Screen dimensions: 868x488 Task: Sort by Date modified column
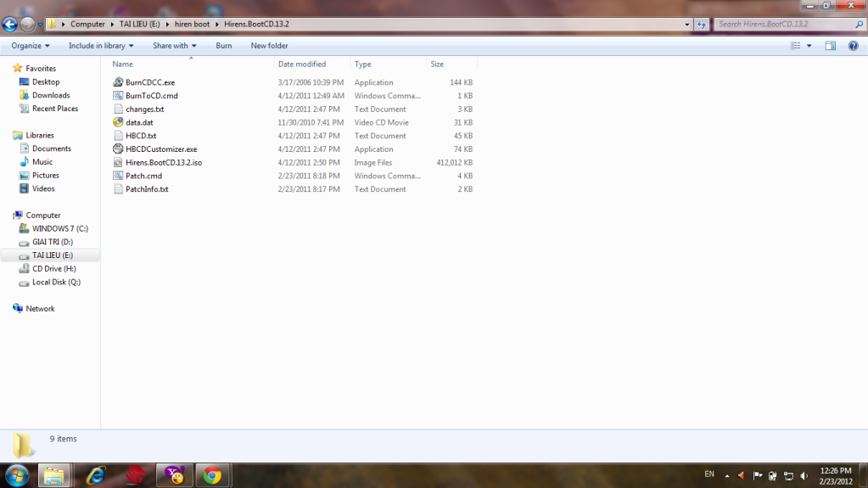(x=302, y=65)
